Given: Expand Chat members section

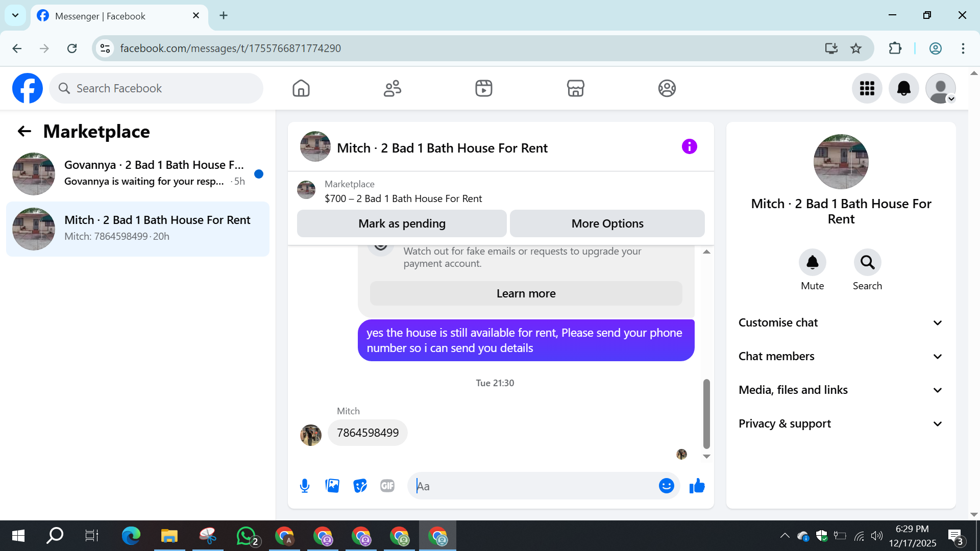Looking at the screenshot, I should click(x=840, y=356).
